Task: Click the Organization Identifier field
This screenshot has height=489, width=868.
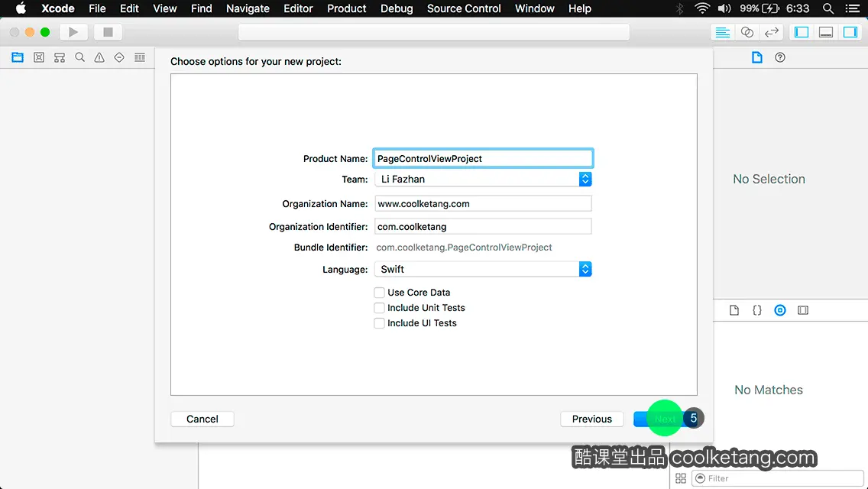Action: [x=483, y=226]
